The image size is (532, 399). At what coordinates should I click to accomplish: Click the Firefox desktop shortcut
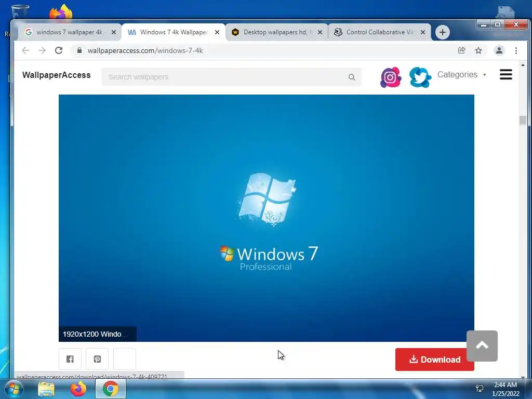(x=61, y=12)
